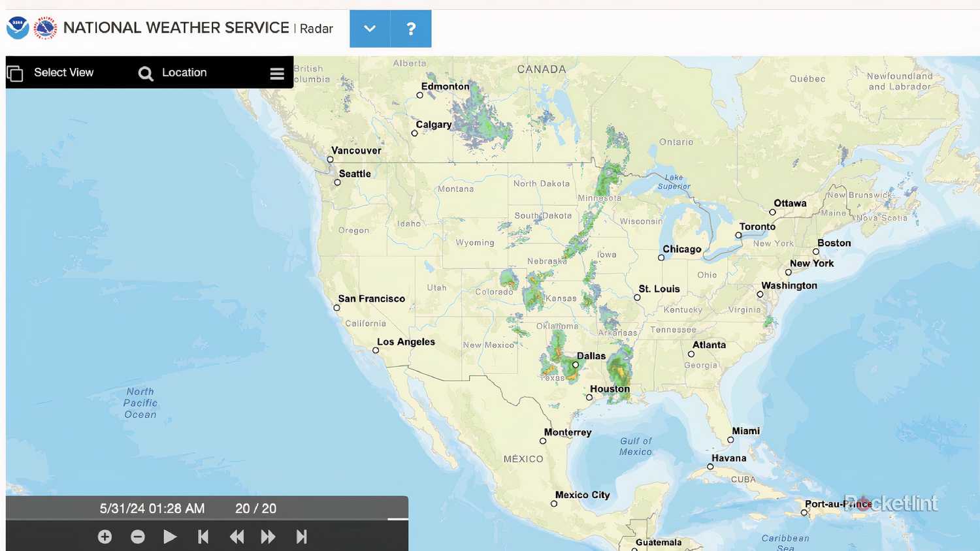Step back one radar frame
The height and width of the screenshot is (551, 980).
[237, 536]
